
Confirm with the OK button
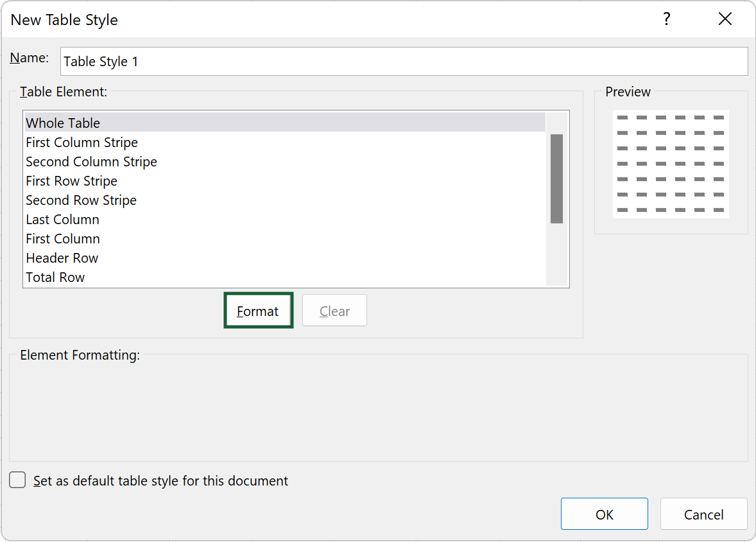point(604,514)
